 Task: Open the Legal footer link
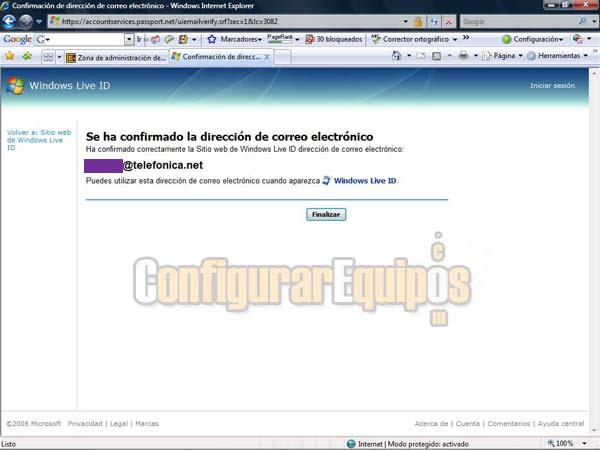(x=119, y=423)
